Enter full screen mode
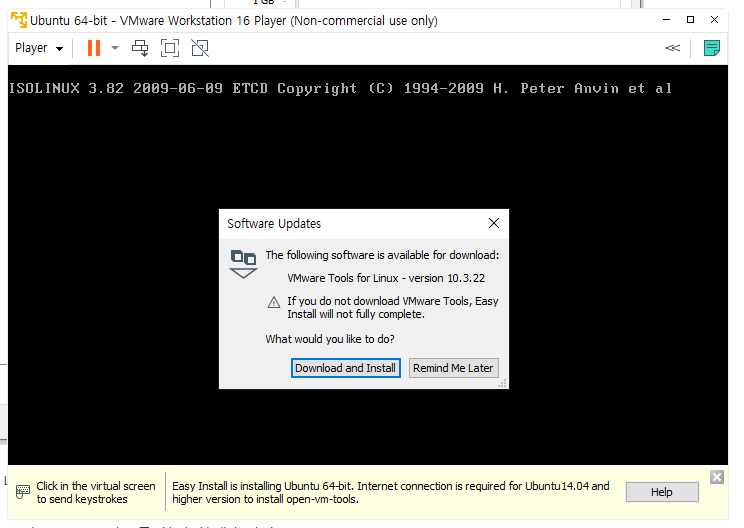 tap(170, 48)
